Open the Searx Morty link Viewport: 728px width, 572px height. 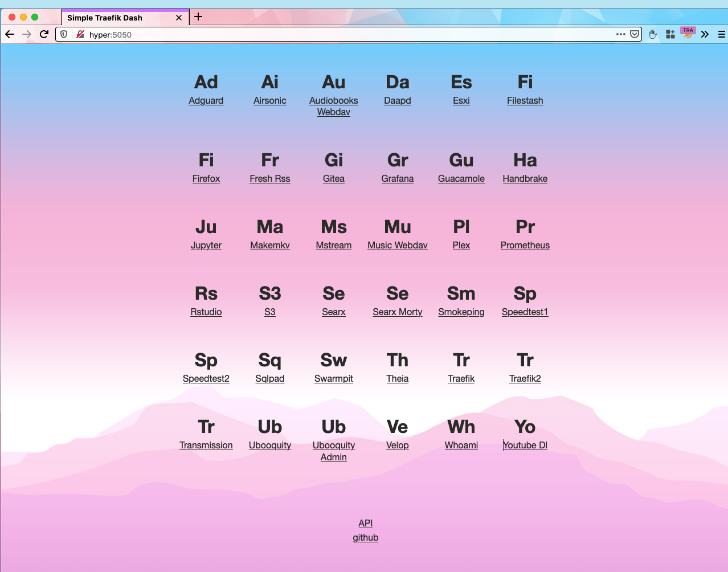pos(398,312)
